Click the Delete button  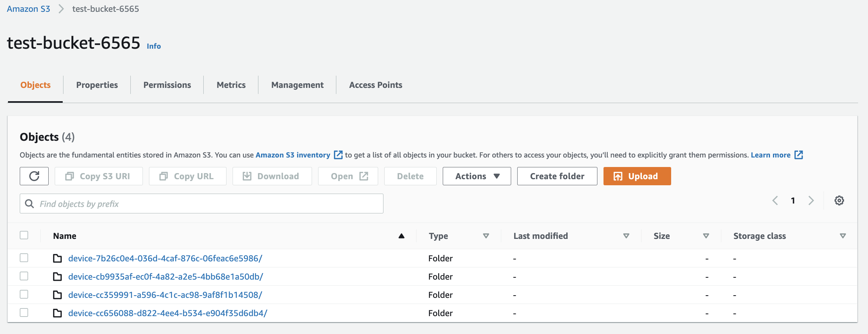(410, 176)
